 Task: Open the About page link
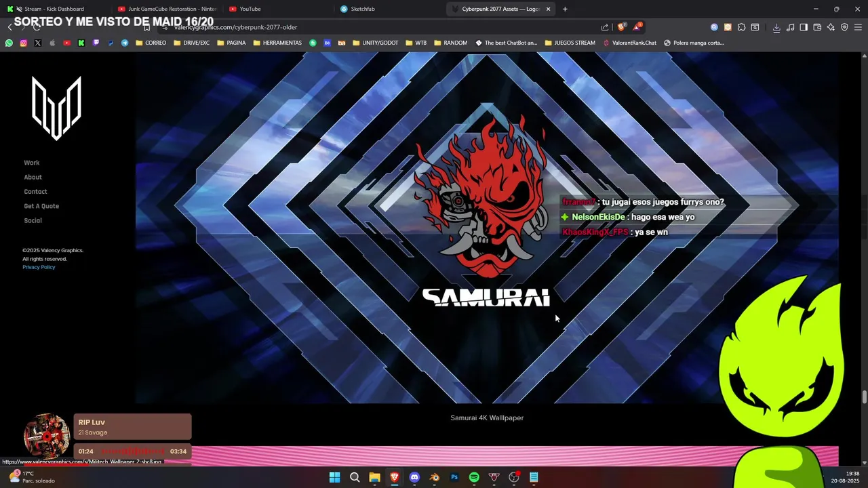[33, 177]
